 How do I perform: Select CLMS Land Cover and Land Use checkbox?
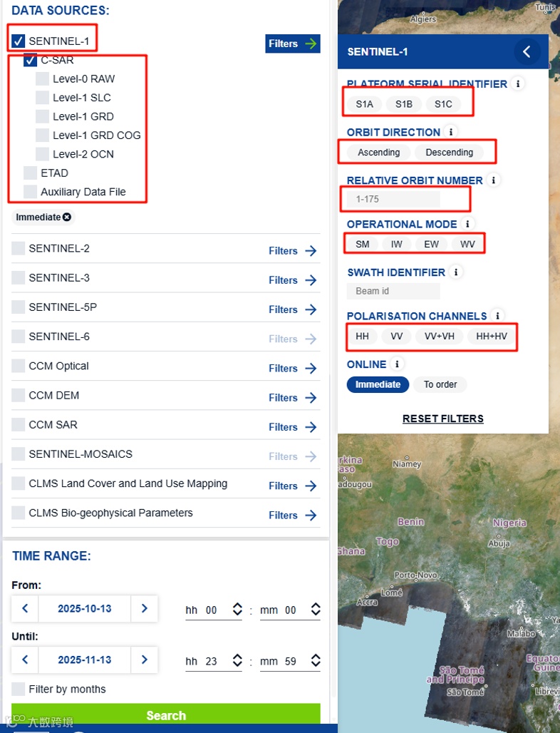pyautogui.click(x=19, y=483)
